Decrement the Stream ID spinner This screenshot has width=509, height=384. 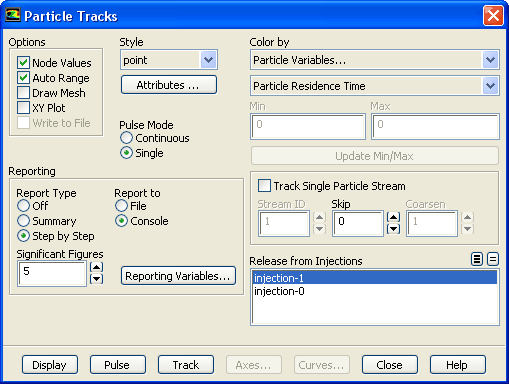[319, 229]
